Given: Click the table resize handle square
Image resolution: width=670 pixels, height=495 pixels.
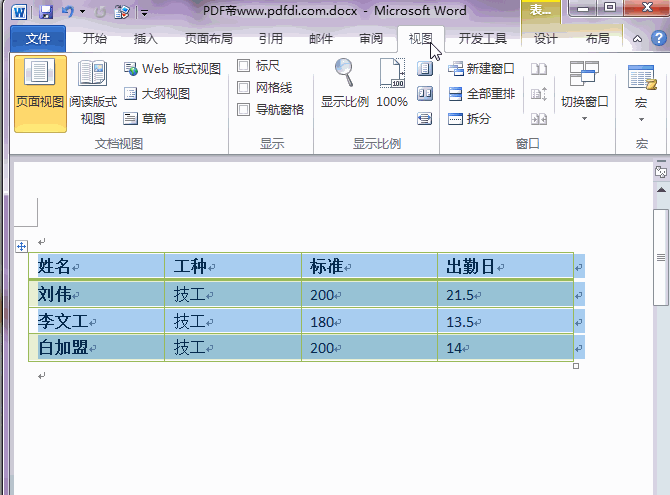Looking at the screenshot, I should [x=576, y=366].
